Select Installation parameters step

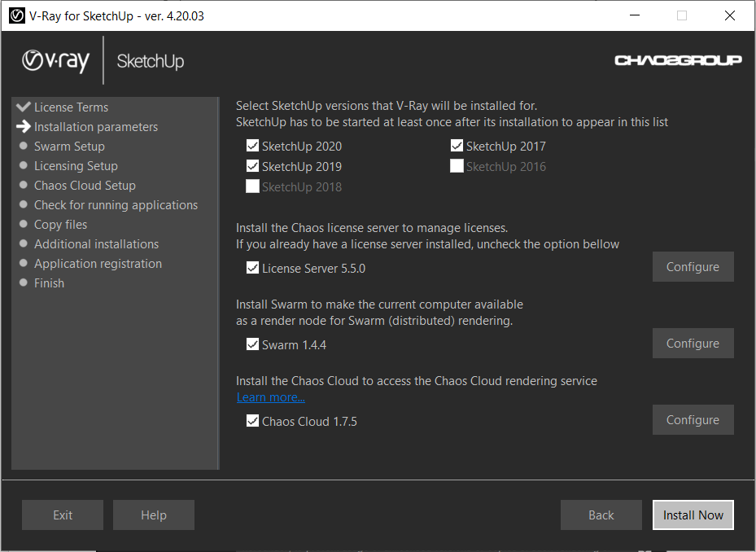coord(96,126)
